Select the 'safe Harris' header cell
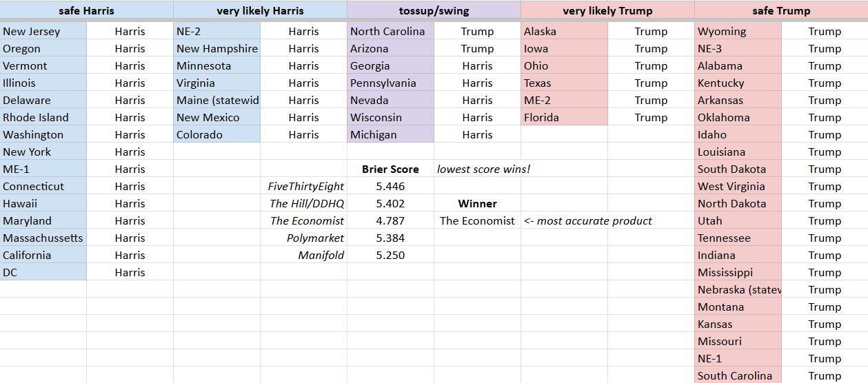This screenshot has height=383, width=868. tap(86, 10)
